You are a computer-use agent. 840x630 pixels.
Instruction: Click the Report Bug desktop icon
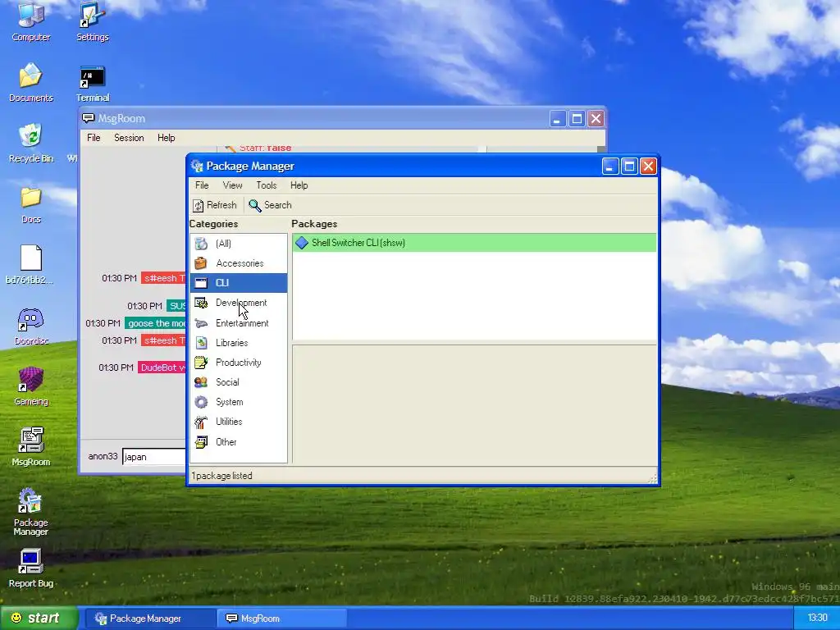(30, 569)
